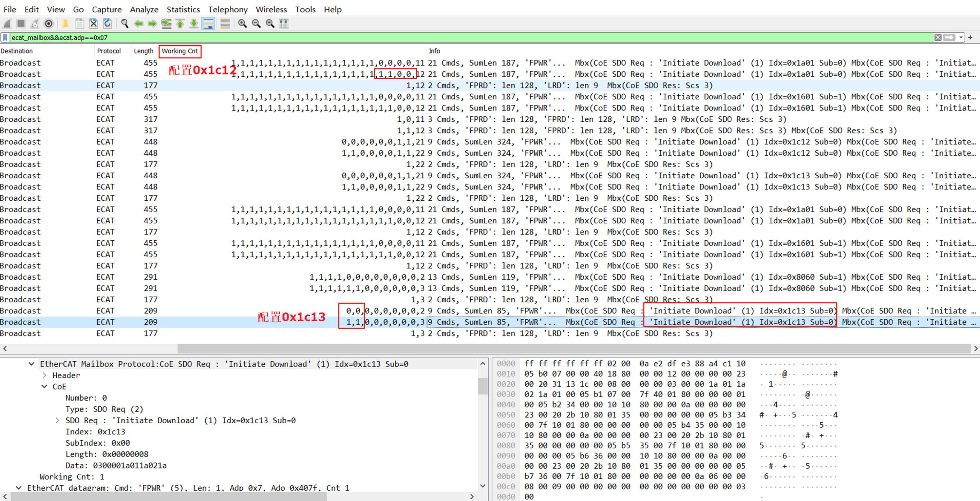Click the find packet magnifier icon

124,24
